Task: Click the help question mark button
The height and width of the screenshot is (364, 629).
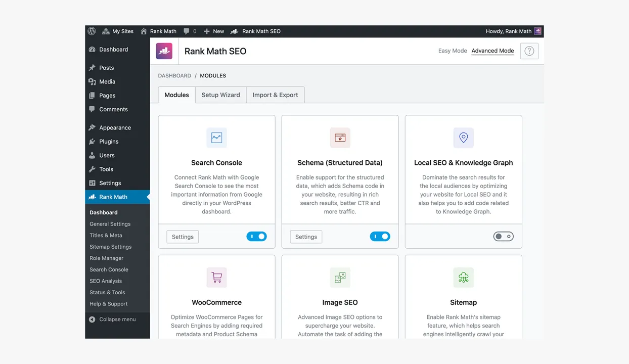Action: point(529,51)
